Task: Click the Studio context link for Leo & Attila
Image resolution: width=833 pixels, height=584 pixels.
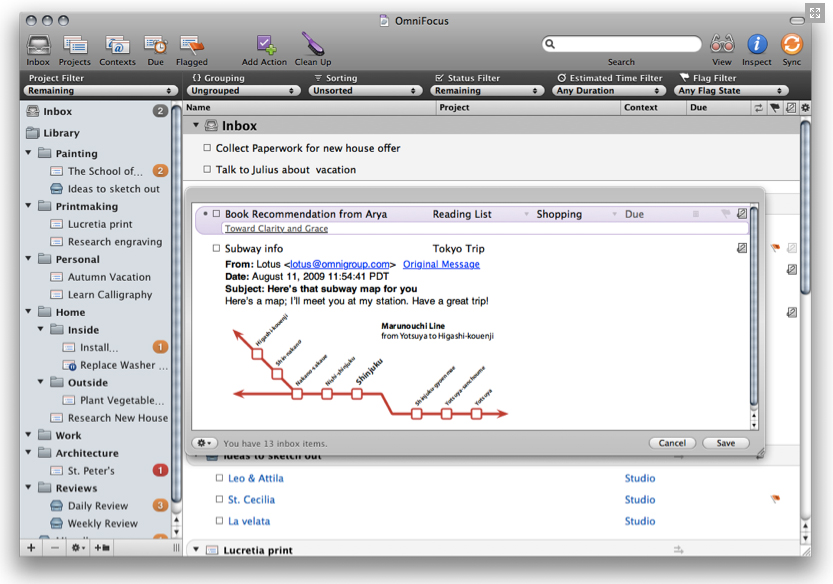Action: (x=640, y=478)
